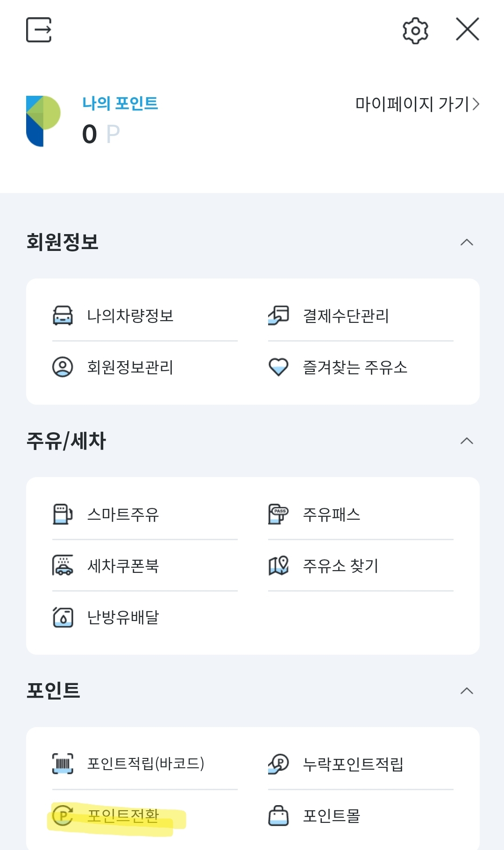This screenshot has width=504, height=850.
Task: Tap the 주유패스 menu entry
Action: tap(332, 514)
